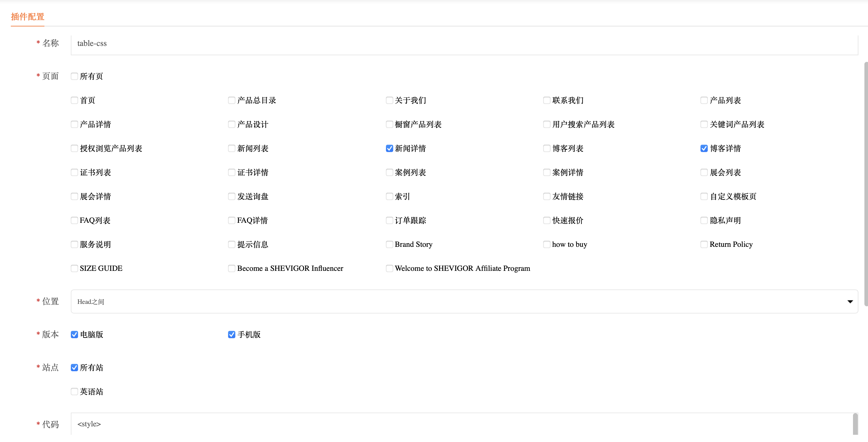The height and width of the screenshot is (442, 868).
Task: Uncheck the 所有站 site checkbox
Action: (74, 368)
